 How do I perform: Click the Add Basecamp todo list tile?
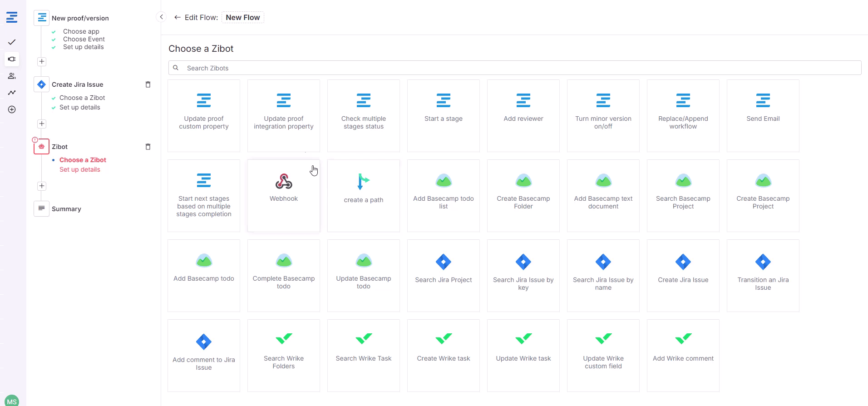pos(443,195)
